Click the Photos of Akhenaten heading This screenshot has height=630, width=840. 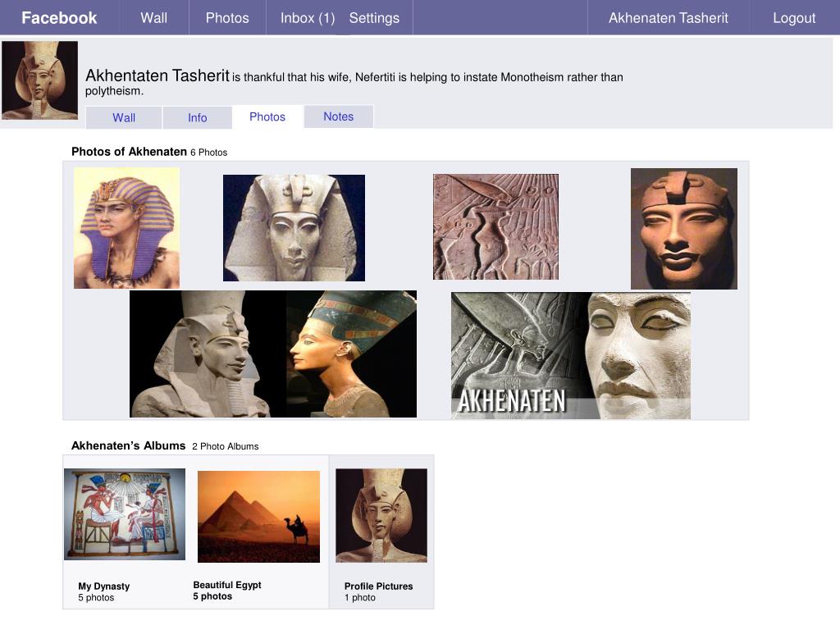tap(129, 152)
